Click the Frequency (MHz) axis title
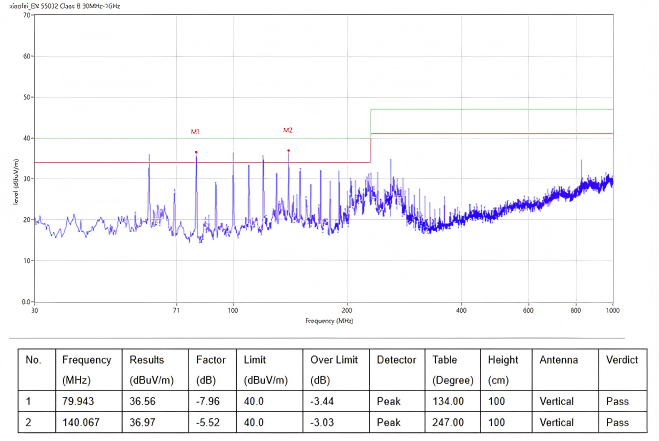The image size is (659, 441). point(329,321)
